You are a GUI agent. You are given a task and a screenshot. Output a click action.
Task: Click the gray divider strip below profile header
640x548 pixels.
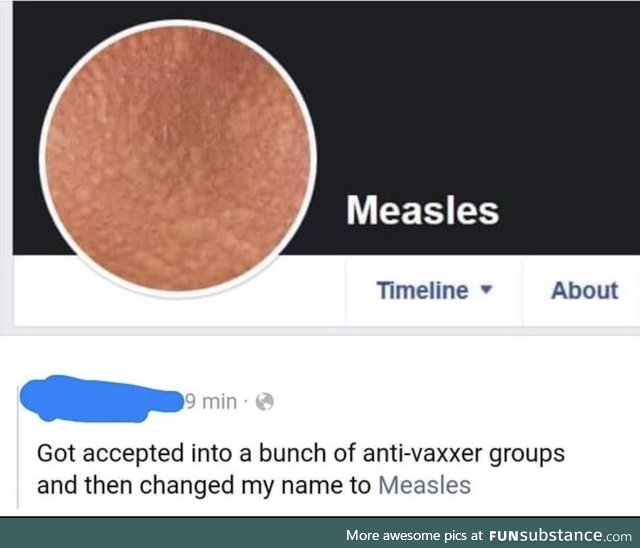pyautogui.click(x=320, y=331)
